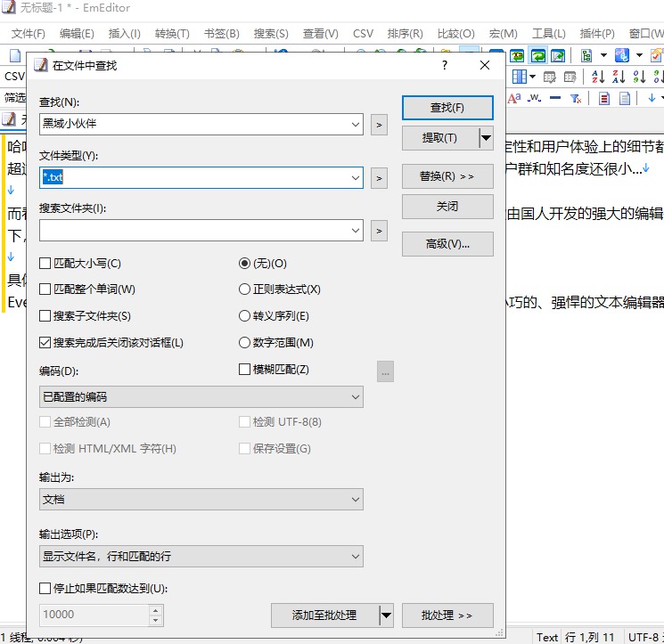Viewport: 664px width, 644px height.
Task: Open the 输出为 文档 dropdown
Action: pyautogui.click(x=201, y=500)
